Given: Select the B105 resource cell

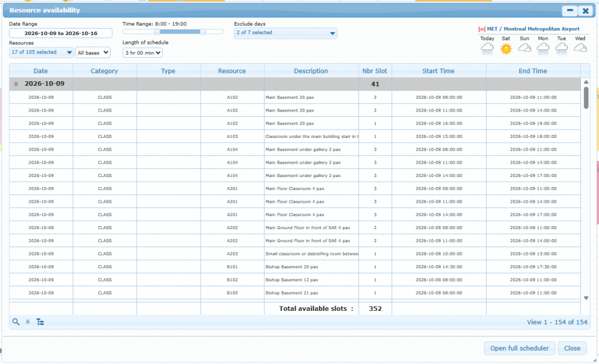Looking at the screenshot, I should (232, 293).
